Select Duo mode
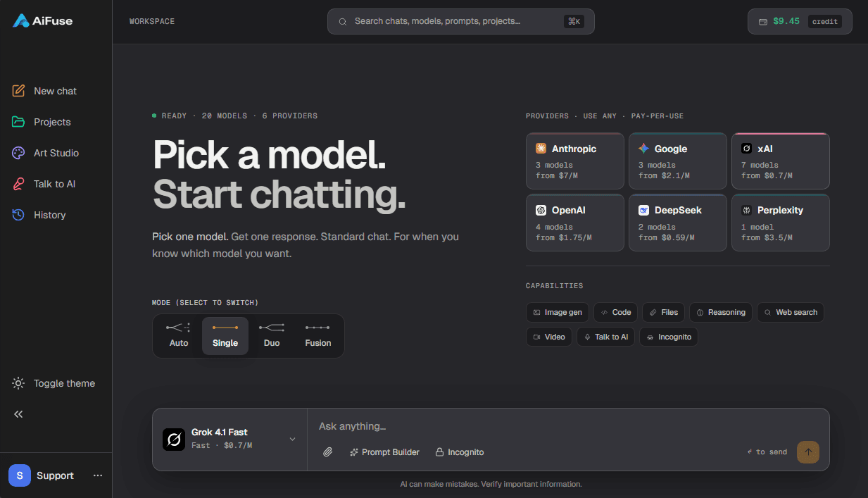This screenshot has width=868, height=498. [x=272, y=336]
